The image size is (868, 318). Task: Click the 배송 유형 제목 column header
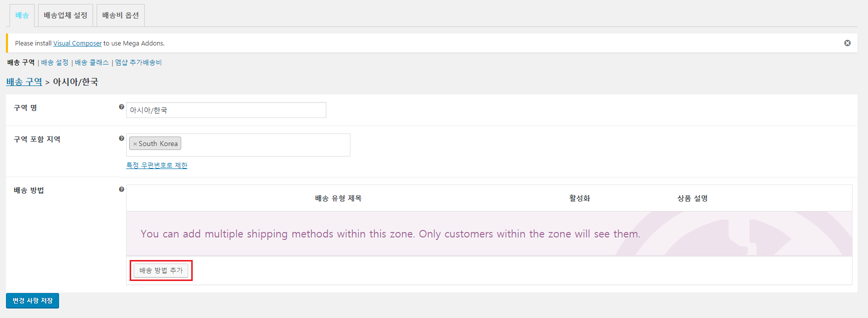tap(338, 198)
